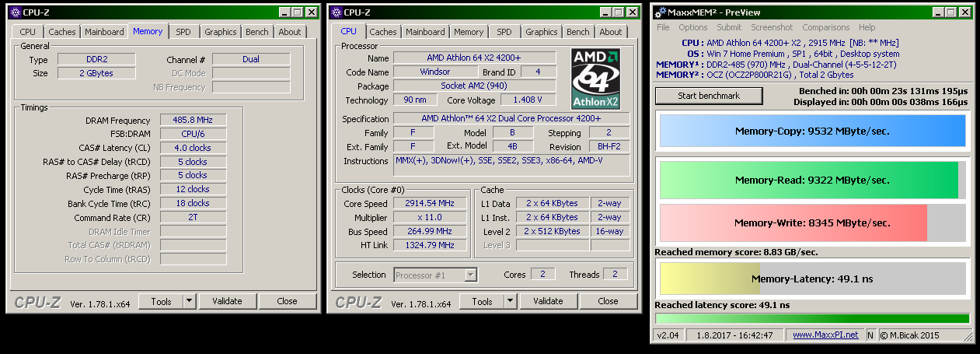Go to the CPU tab in the Memory window

coord(28,32)
